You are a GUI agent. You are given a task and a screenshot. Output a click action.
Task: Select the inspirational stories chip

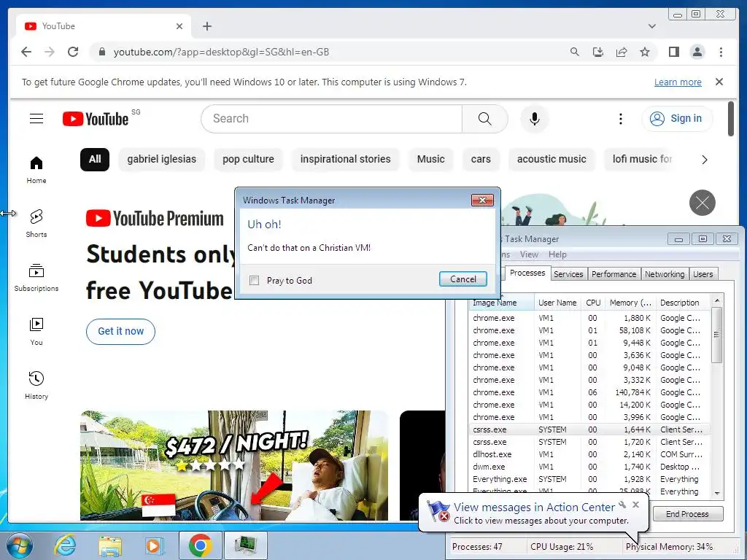pyautogui.click(x=345, y=159)
